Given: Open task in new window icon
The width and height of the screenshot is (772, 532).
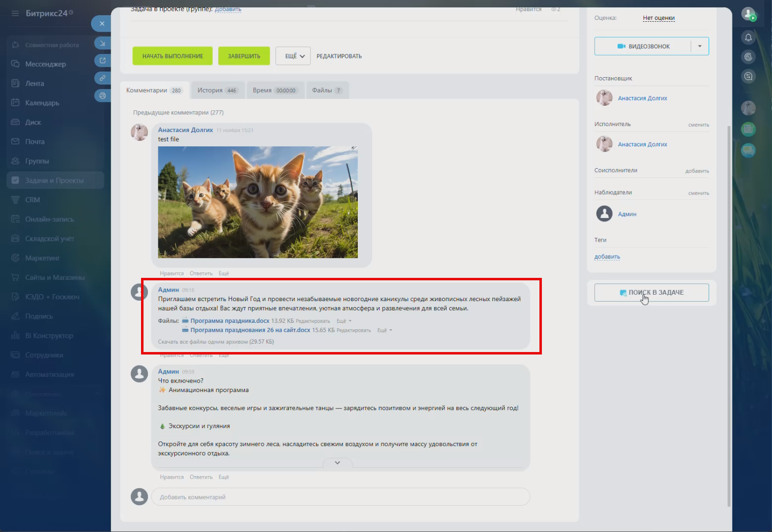Looking at the screenshot, I should 102,61.
